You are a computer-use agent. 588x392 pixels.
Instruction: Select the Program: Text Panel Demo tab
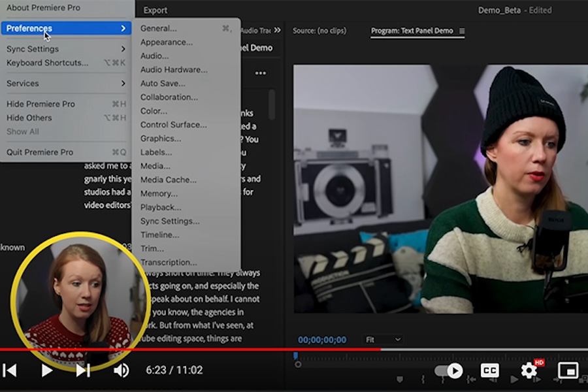coord(412,31)
